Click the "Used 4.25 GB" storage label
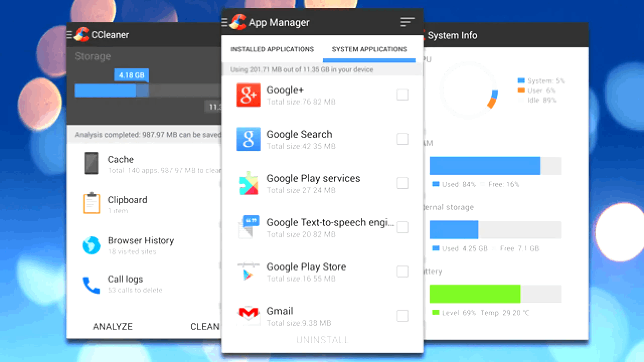Viewport: 644px width, 362px height. [x=465, y=248]
